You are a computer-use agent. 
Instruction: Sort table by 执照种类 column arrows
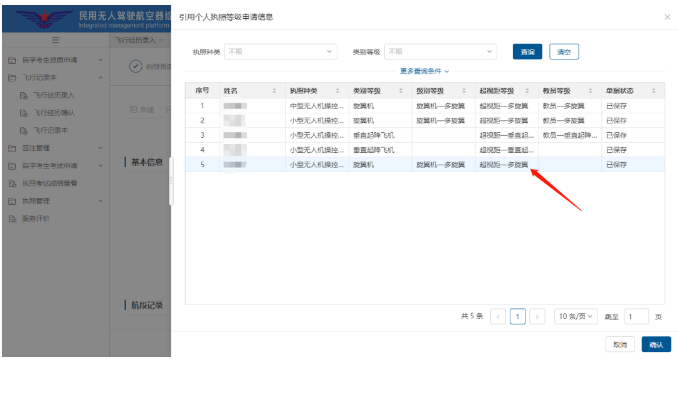pos(337,91)
